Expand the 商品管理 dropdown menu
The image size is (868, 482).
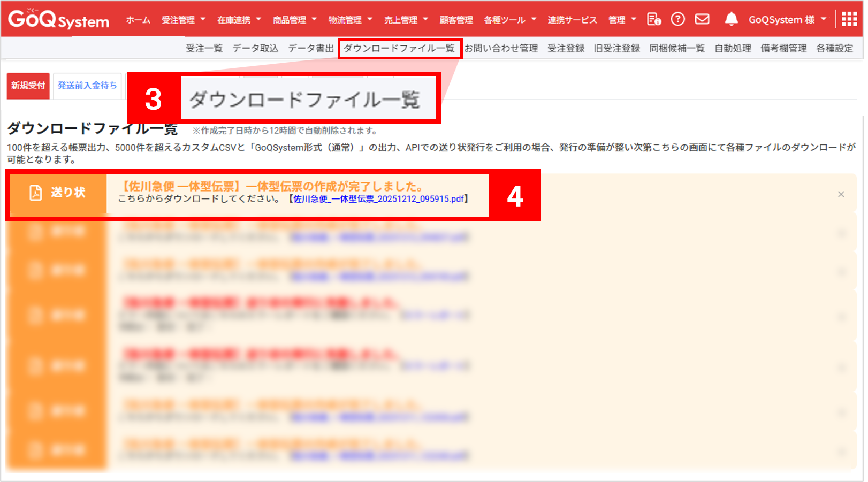coord(295,20)
